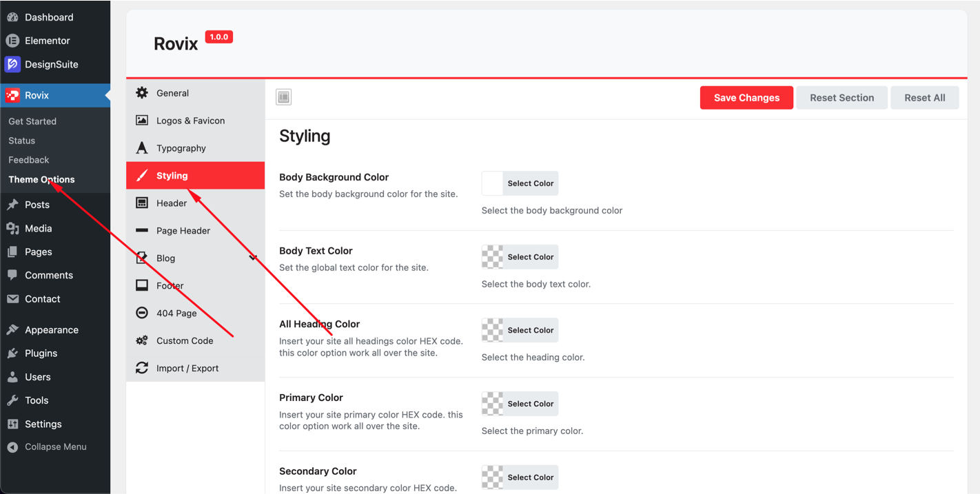The image size is (980, 494).
Task: Click the Page Header bar icon
Action: coord(142,231)
